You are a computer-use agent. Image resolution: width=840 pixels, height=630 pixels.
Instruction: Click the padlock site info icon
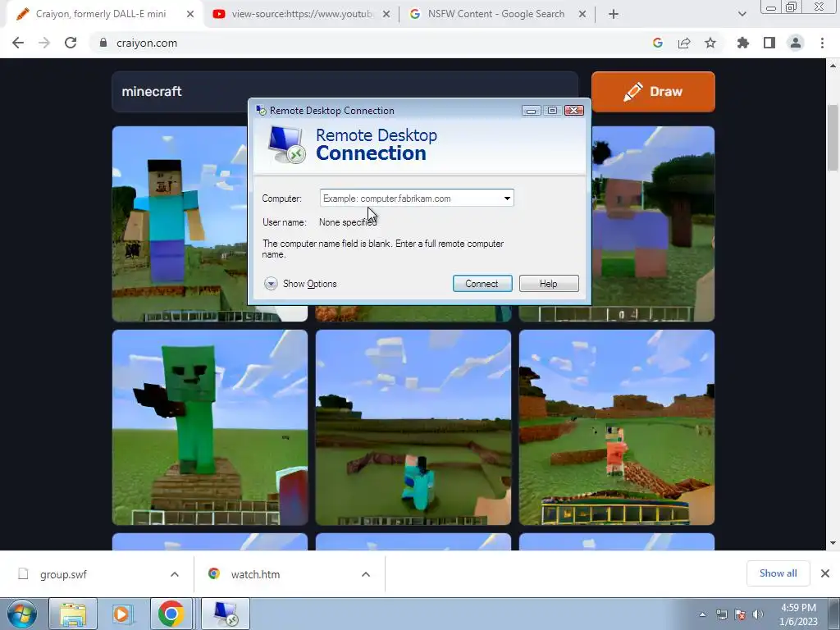(103, 43)
